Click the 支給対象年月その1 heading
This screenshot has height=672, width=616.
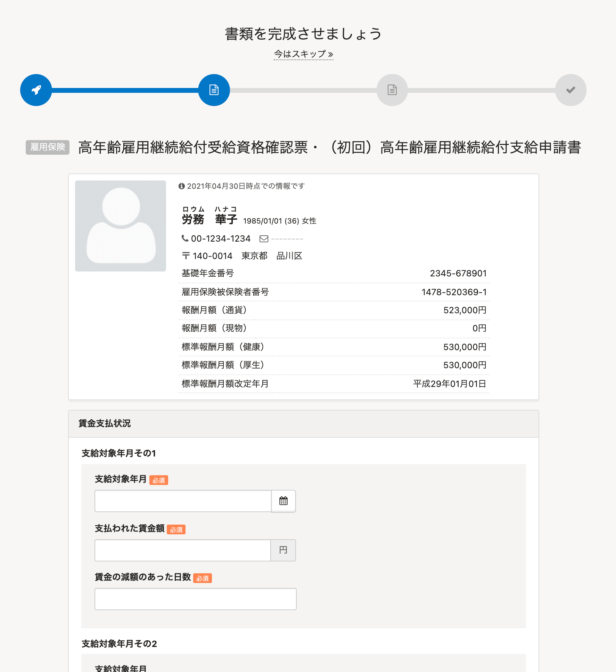[x=119, y=453]
